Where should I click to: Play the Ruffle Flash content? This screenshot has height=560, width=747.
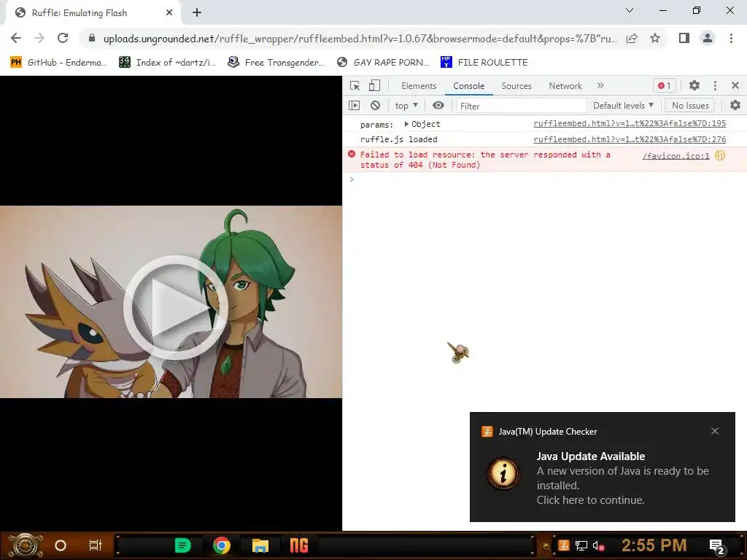[x=175, y=307]
